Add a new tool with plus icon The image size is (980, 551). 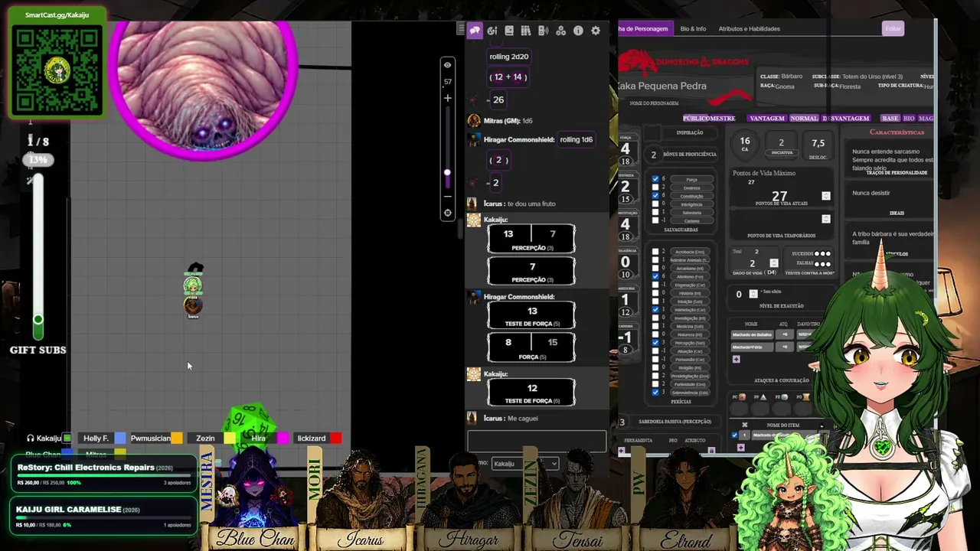[x=622, y=451]
